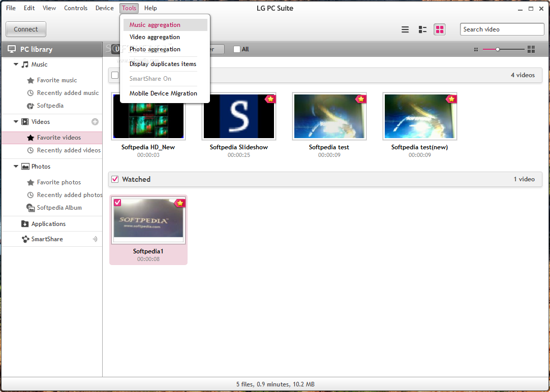Viewport: 550px width, 392px height.
Task: Click the Photos picture icon in sidebar
Action: [25, 167]
